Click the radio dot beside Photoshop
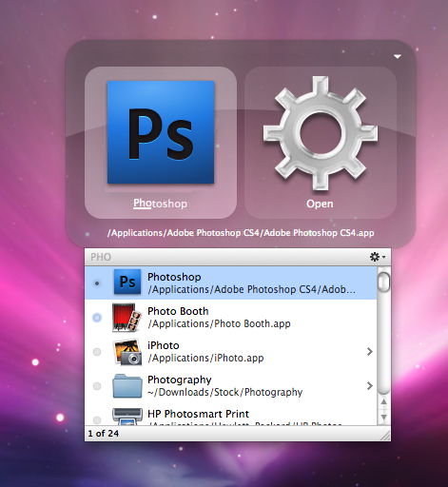This screenshot has width=448, height=487. click(x=97, y=283)
